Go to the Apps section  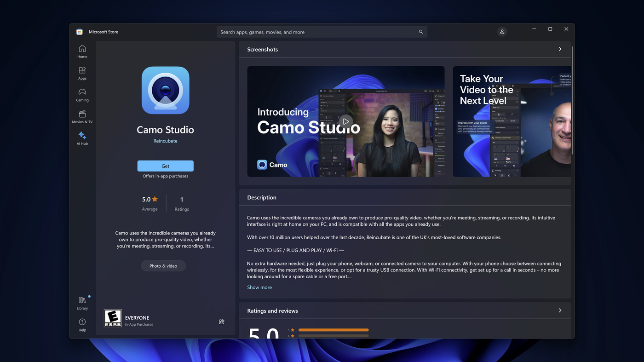[x=82, y=73]
